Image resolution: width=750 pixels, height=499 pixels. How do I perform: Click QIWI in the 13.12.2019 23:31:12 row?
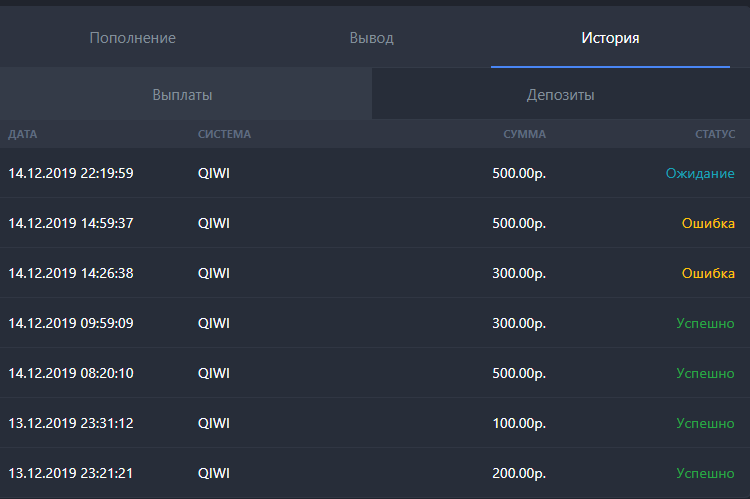click(x=214, y=423)
